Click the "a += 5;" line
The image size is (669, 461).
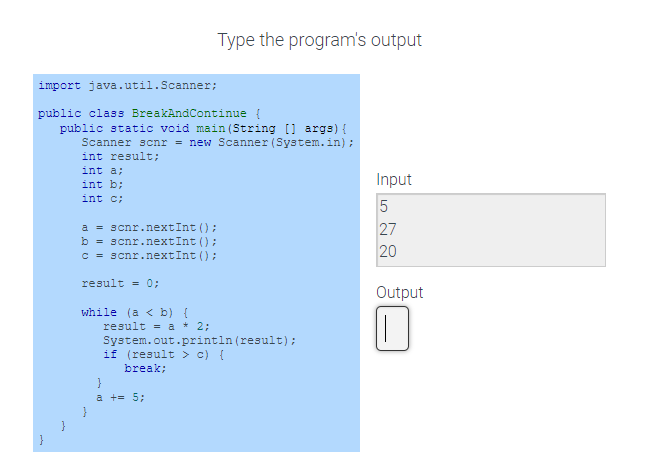tap(120, 397)
